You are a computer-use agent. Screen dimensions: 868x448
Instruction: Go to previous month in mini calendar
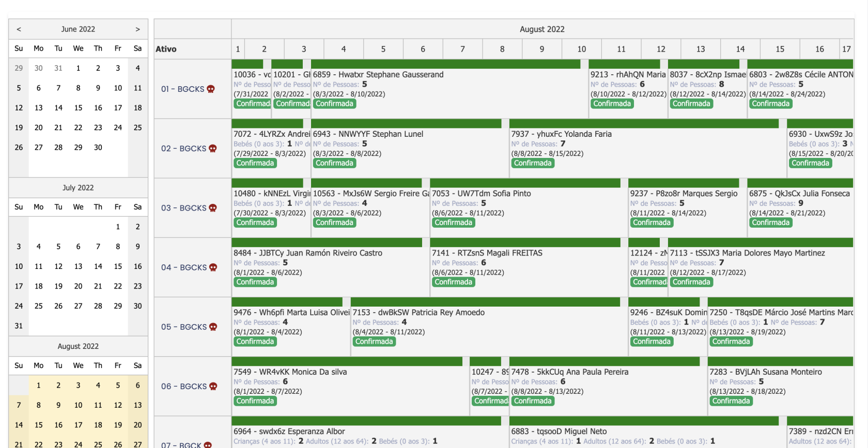(19, 29)
